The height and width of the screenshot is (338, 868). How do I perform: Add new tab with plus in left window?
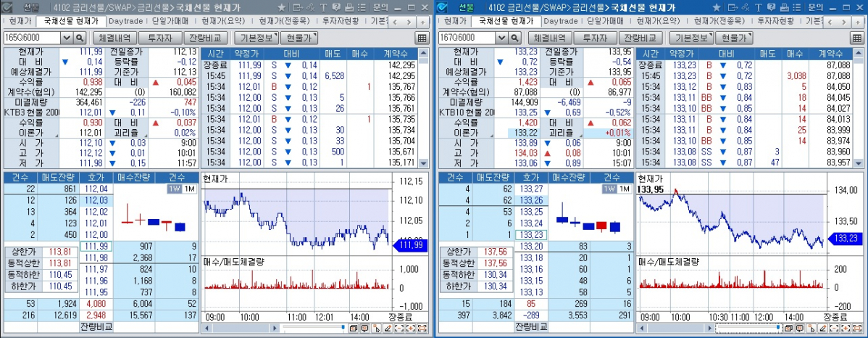coord(423,22)
